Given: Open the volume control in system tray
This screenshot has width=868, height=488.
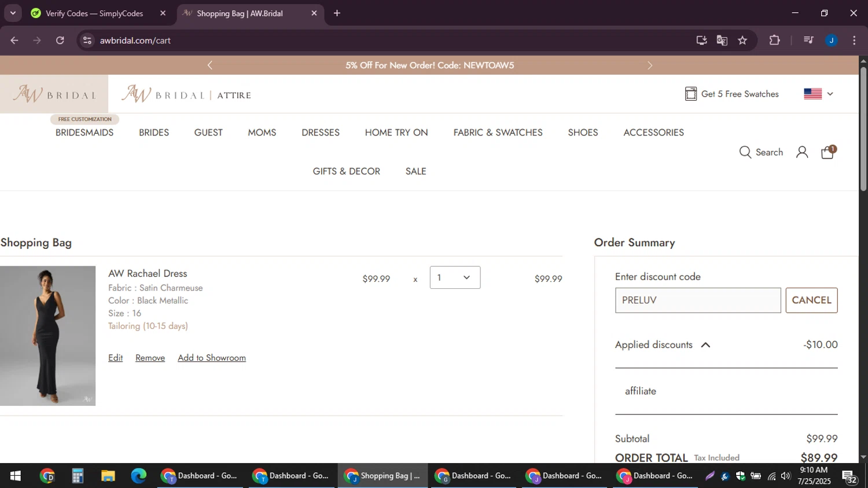Looking at the screenshot, I should (785, 476).
